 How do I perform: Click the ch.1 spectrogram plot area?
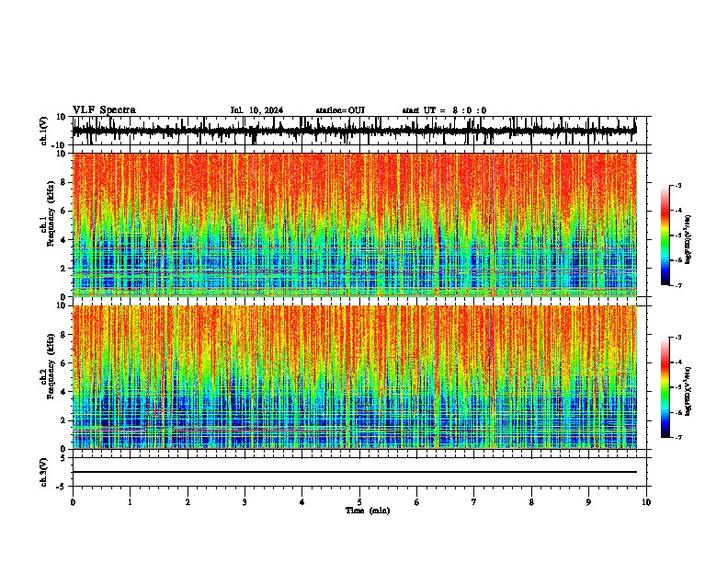[x=354, y=224]
